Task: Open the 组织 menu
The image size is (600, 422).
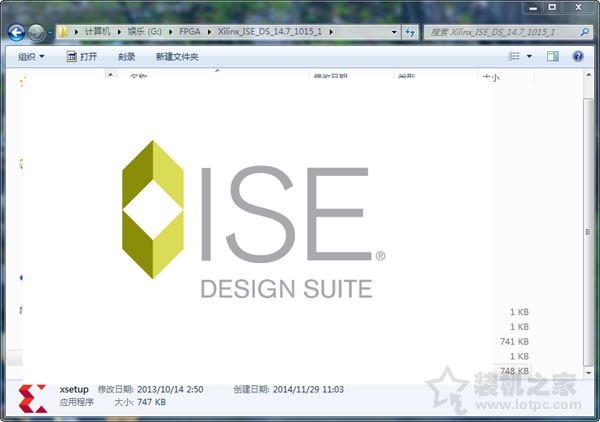Action: point(31,57)
